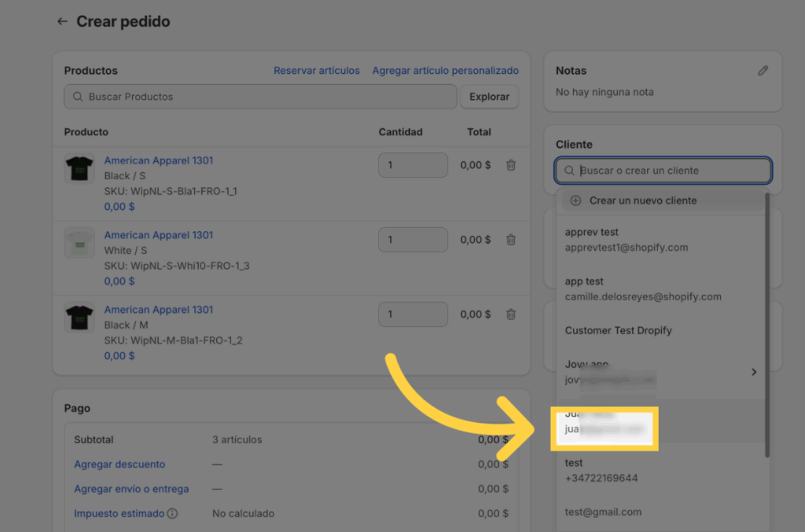Viewport: 805px width, 532px height.
Task: Pick the test customer with phone +34722169644
Action: [x=601, y=470]
